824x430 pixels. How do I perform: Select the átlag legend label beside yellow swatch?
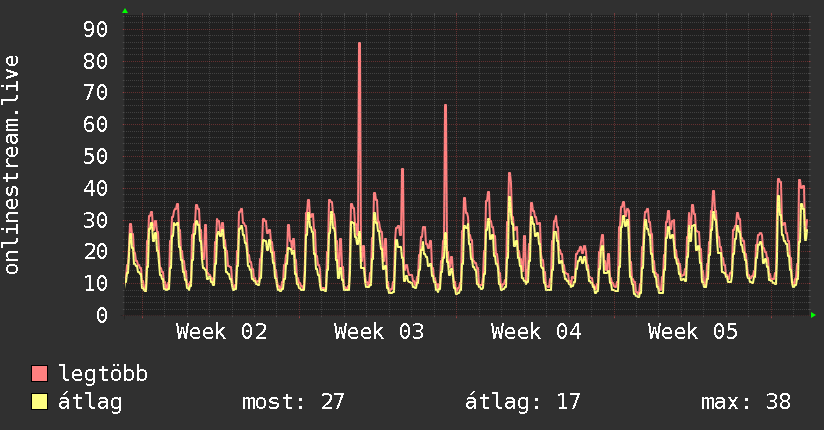[x=90, y=402]
